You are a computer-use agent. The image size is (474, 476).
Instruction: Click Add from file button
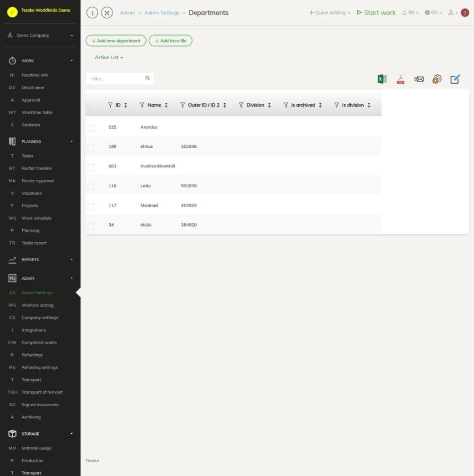click(170, 41)
